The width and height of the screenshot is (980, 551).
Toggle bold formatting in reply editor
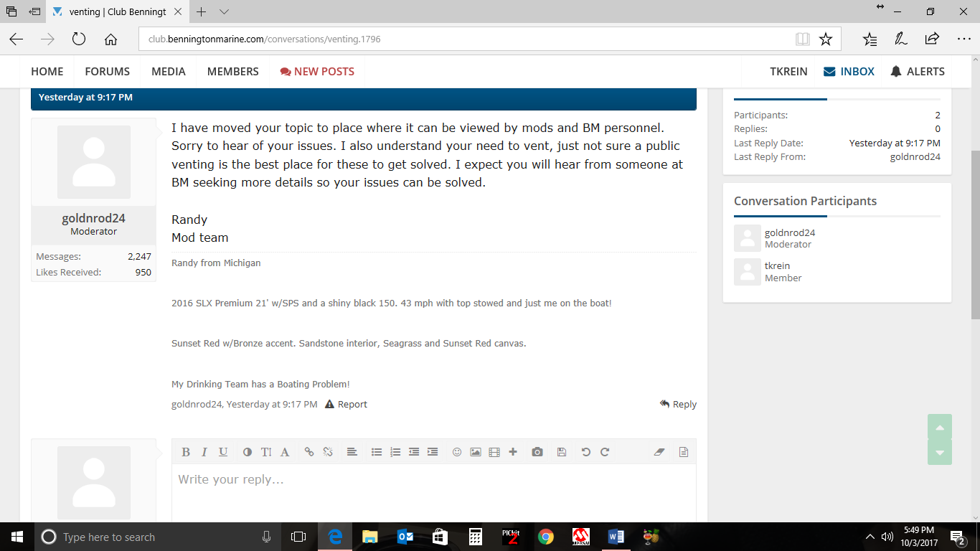186,452
